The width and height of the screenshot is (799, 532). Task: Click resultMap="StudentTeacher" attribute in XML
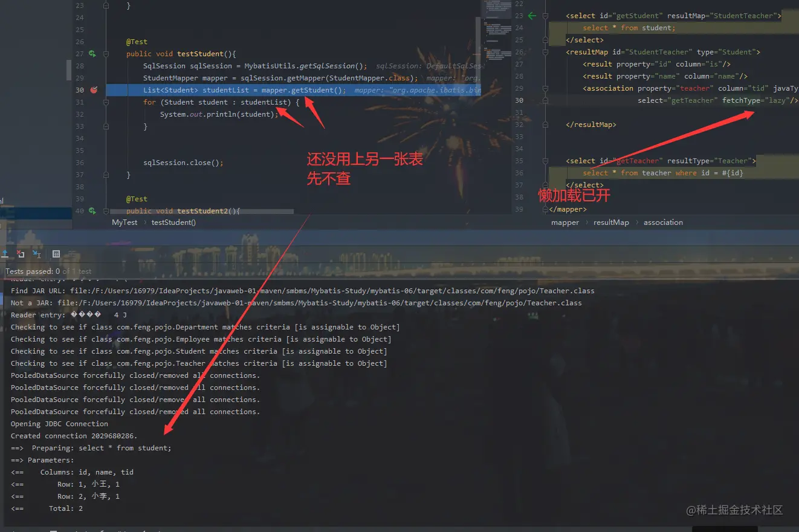coord(722,16)
